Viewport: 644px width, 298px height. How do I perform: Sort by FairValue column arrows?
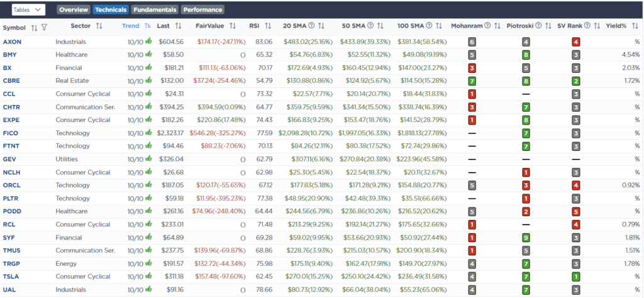(x=233, y=26)
